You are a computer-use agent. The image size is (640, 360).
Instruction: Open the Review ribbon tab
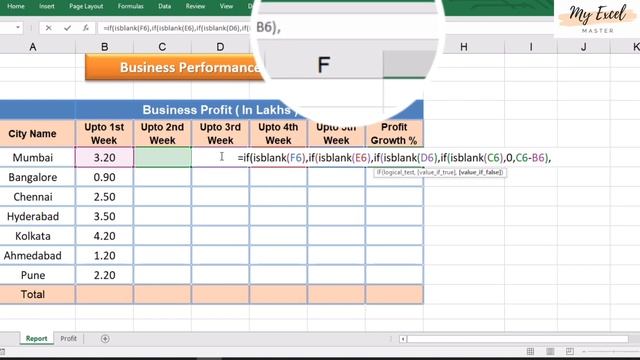click(x=195, y=6)
